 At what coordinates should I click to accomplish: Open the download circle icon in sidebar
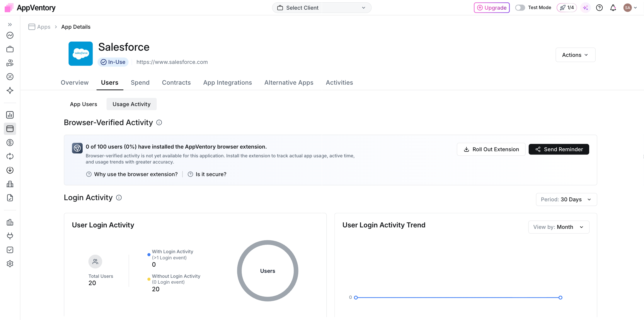coord(10,170)
